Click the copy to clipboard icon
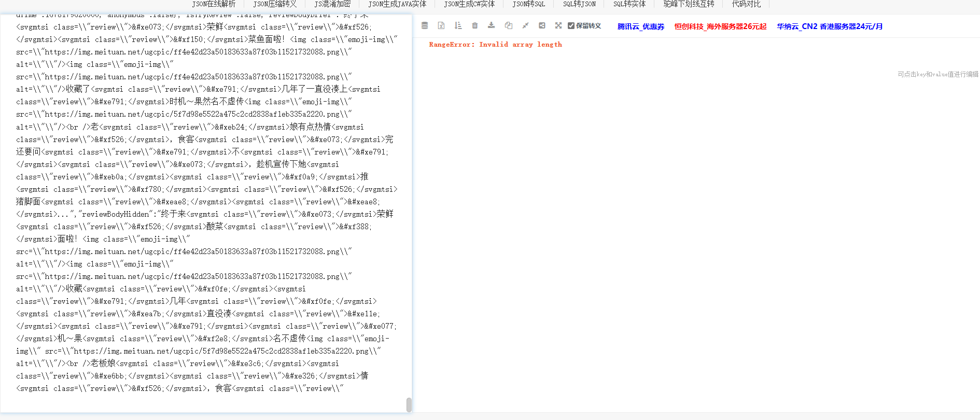980x420 pixels. 508,25
